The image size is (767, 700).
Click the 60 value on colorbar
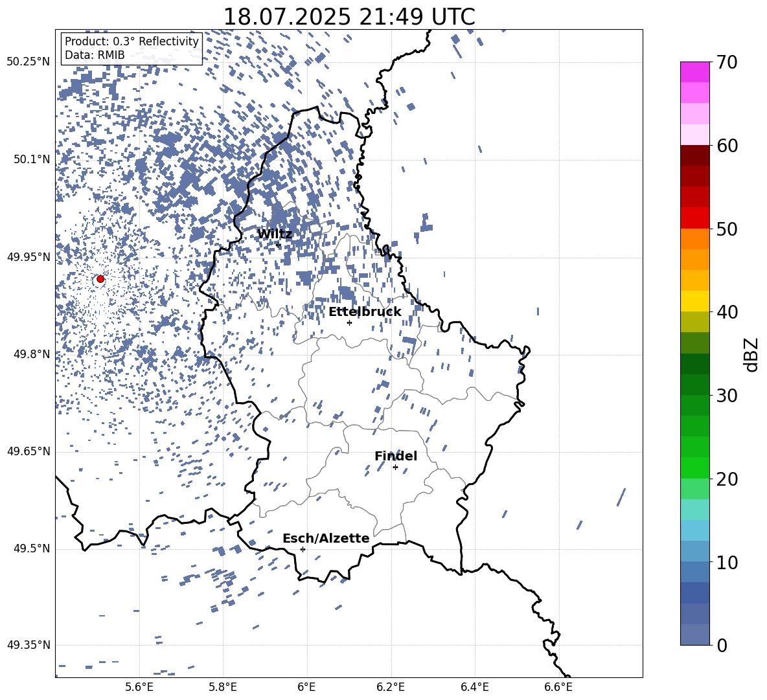727,146
